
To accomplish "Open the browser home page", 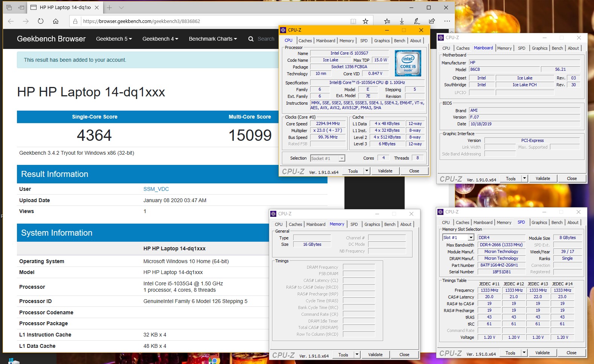I will tap(56, 21).
